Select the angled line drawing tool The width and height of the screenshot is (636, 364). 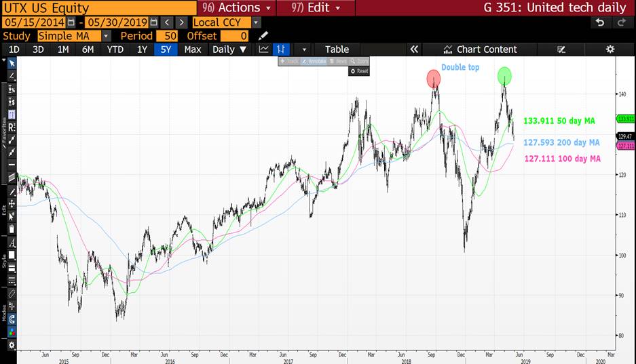click(x=12, y=76)
